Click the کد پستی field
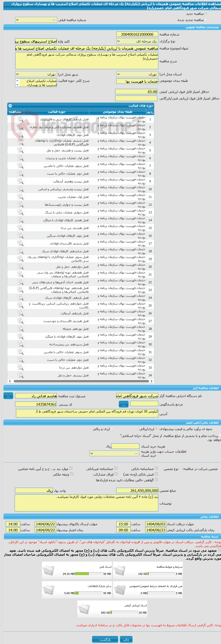 (36, 404)
